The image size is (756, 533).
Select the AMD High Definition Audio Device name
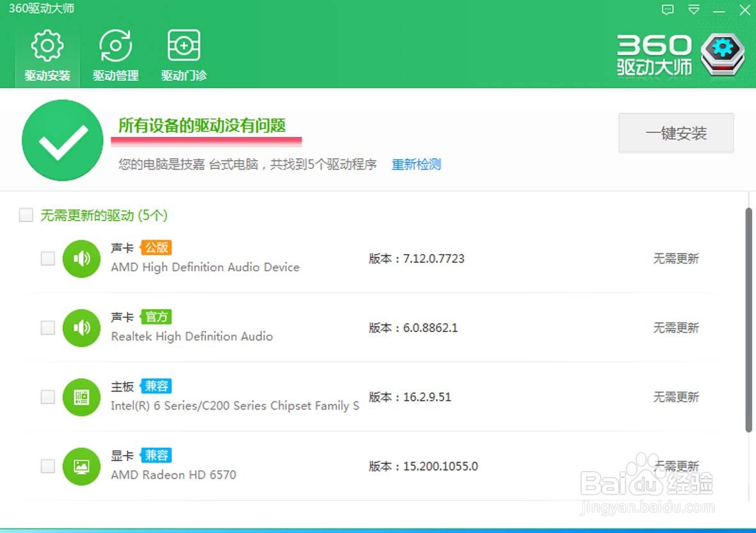[x=205, y=267]
